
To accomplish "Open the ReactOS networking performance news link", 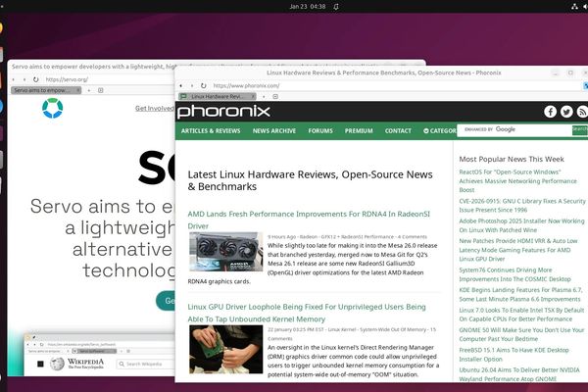I will click(x=517, y=180).
